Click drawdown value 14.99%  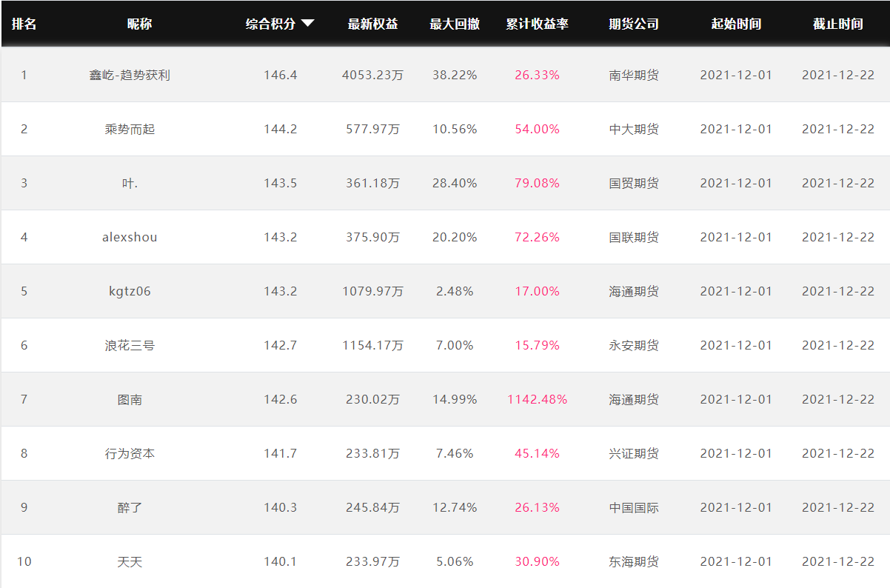pos(455,399)
